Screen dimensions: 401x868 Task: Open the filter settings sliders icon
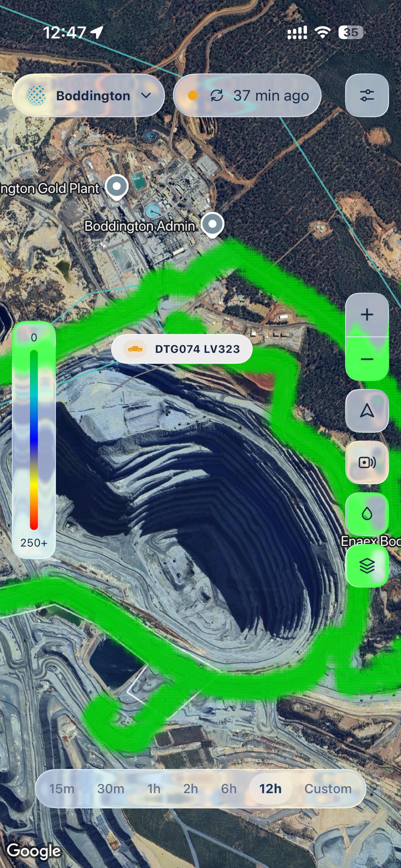[367, 96]
